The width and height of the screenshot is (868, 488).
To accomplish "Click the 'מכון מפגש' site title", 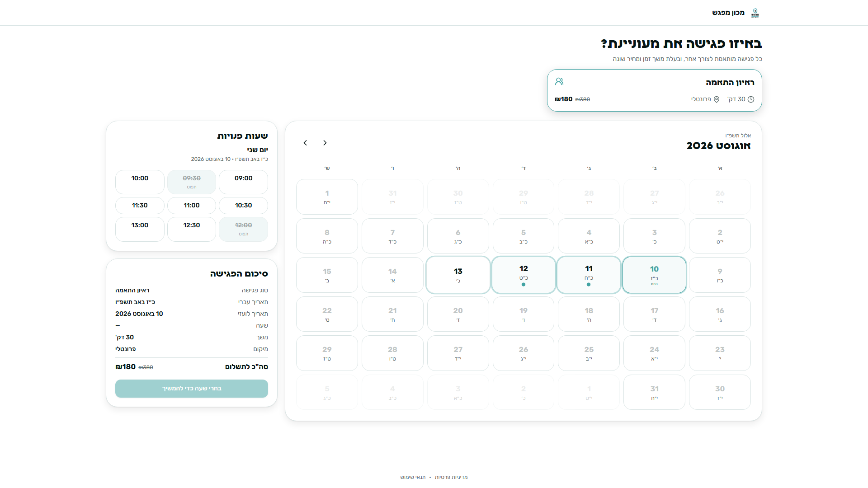I will click(728, 13).
